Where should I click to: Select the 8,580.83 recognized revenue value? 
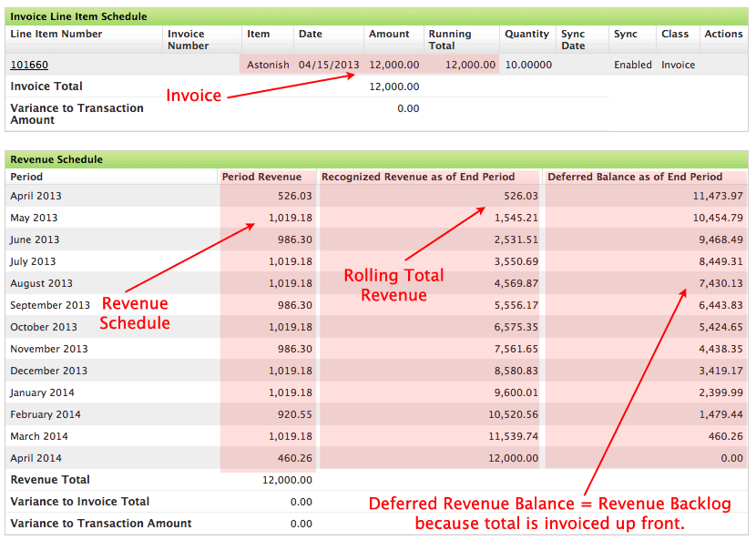(516, 371)
